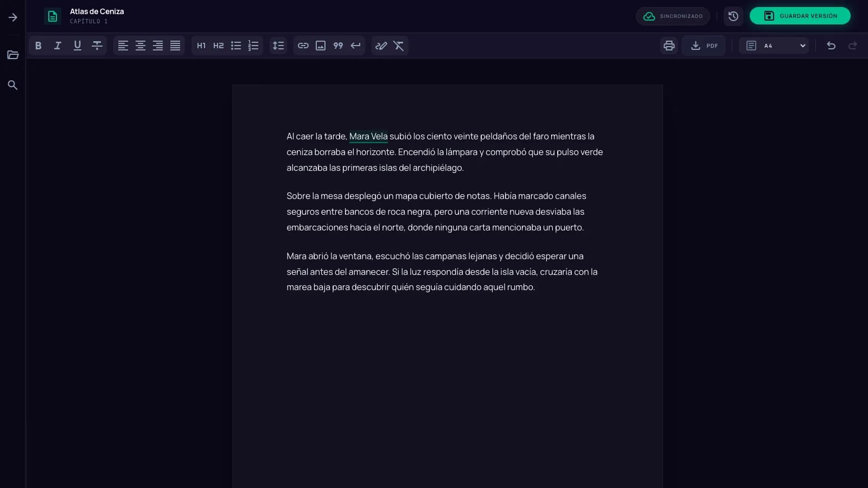The image size is (868, 488).
Task: Place cursor in the 'Sobre la mesa' paragraph
Action: 445,211
